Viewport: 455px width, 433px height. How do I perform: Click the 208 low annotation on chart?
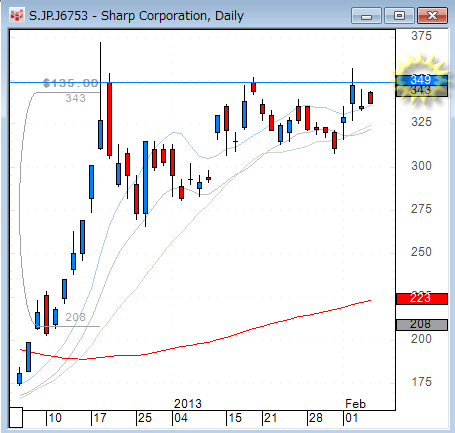pyautogui.click(x=75, y=317)
